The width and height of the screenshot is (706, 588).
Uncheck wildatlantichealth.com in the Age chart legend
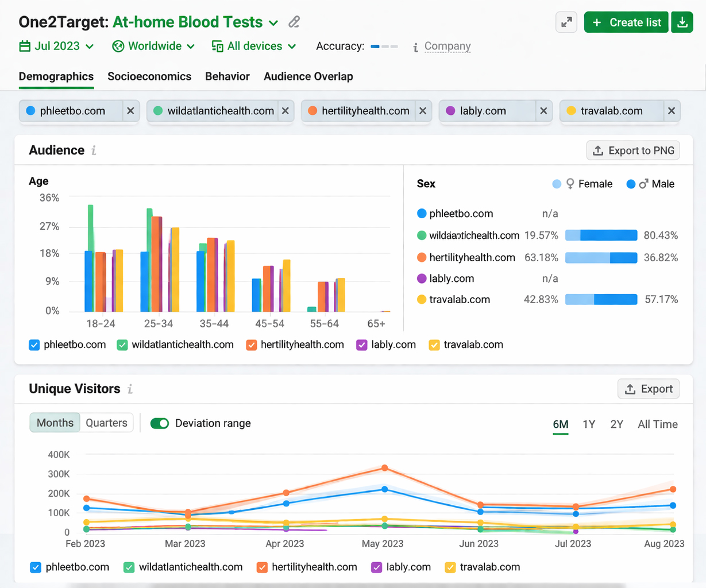[122, 345]
